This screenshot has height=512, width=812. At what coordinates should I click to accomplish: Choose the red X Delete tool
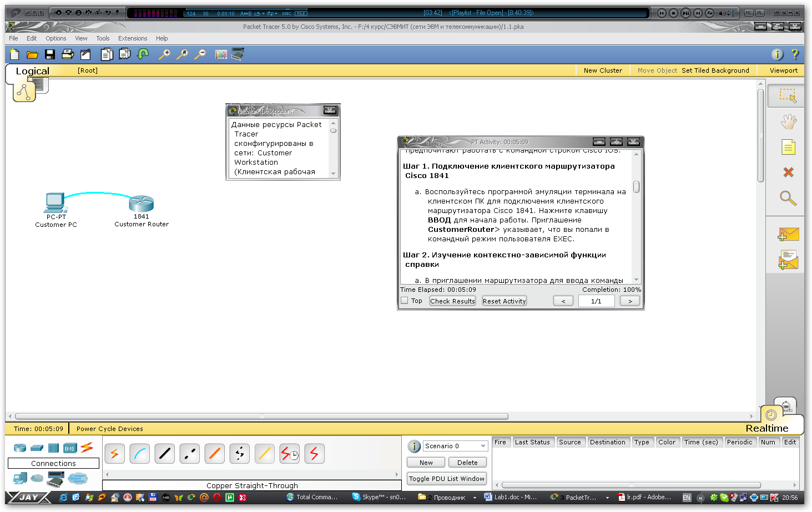pos(788,173)
